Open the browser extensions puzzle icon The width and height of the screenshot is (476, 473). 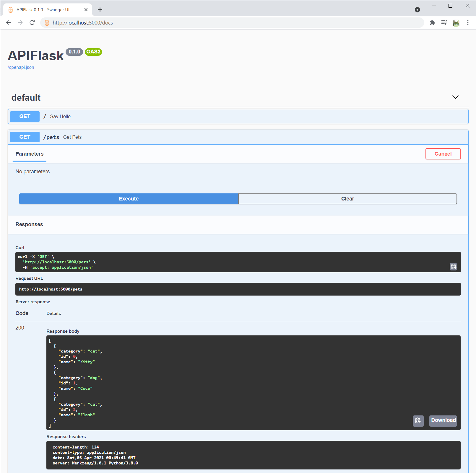(432, 23)
